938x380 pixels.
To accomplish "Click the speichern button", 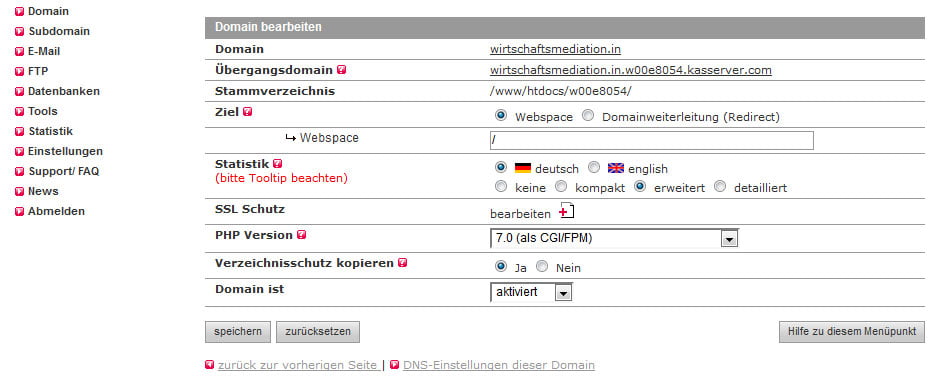I will (237, 332).
